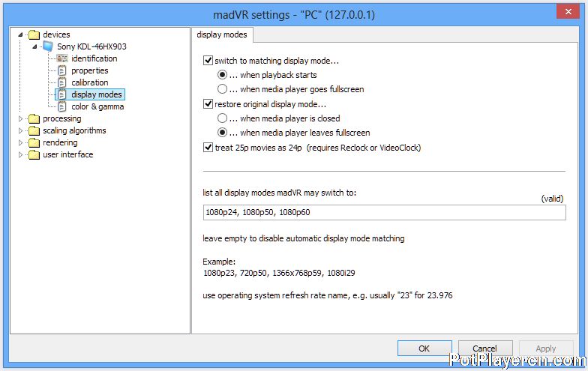Click the display modes list input field
Image resolution: width=588 pixels, height=371 pixels.
pyautogui.click(x=384, y=213)
